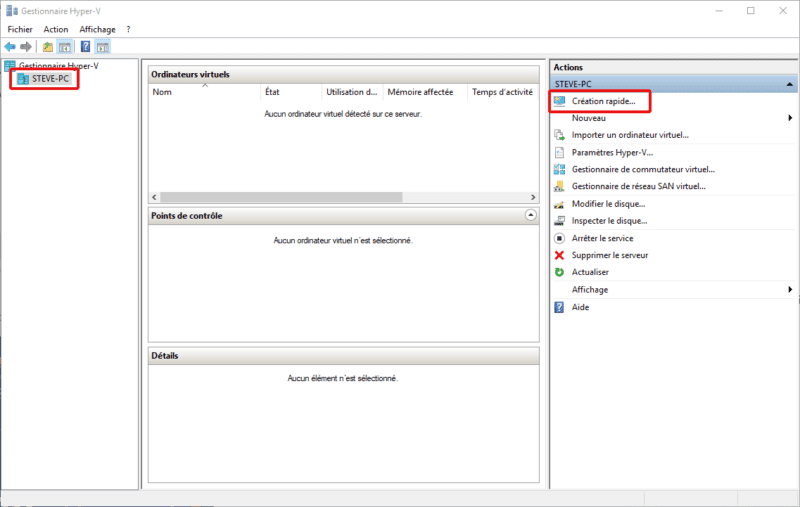Click the Back arrow toolbar icon
The width and height of the screenshot is (800, 507).
click(x=10, y=47)
